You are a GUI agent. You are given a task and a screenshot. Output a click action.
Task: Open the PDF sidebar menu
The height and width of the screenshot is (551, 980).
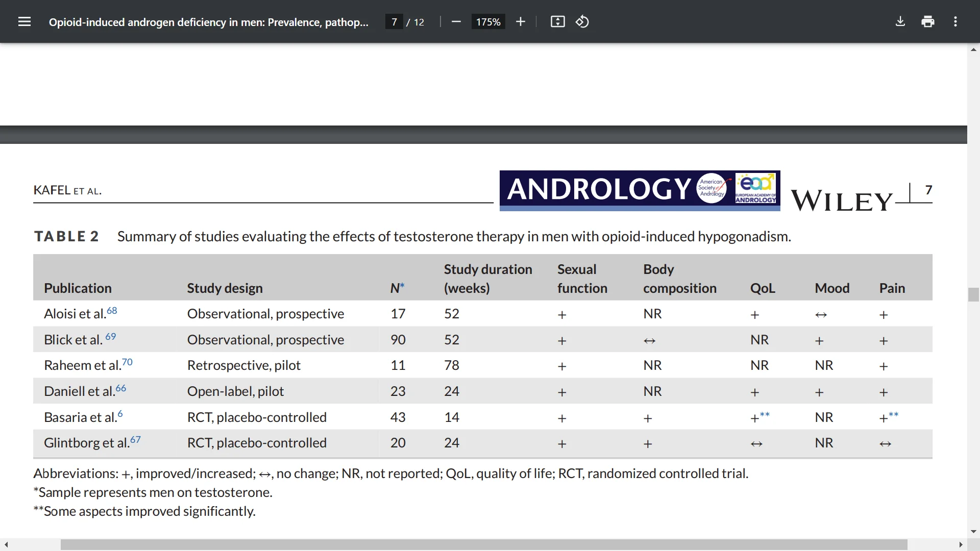click(24, 21)
